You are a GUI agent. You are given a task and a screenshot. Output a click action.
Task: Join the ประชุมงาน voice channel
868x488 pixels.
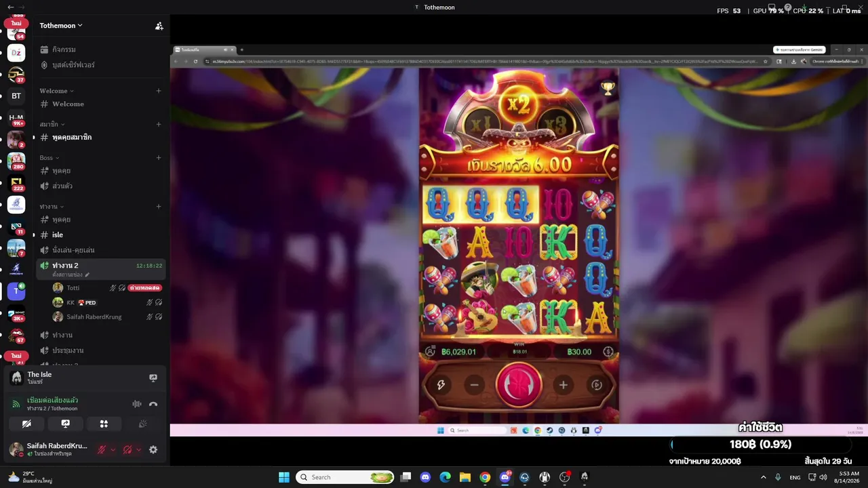tap(100, 350)
